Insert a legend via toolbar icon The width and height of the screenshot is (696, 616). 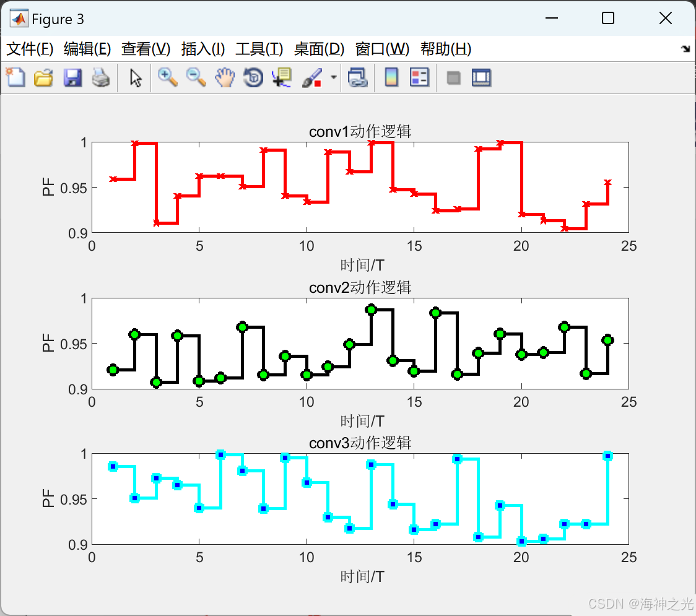[x=419, y=77]
